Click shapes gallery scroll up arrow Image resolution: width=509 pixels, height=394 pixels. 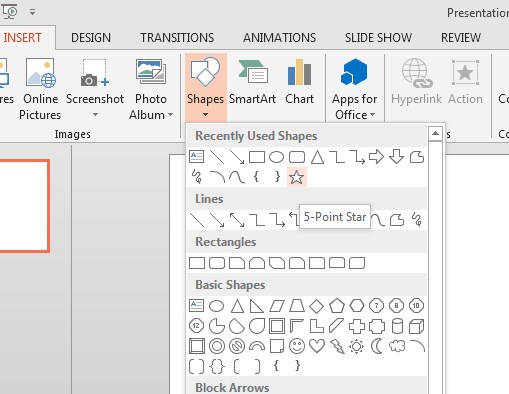435,134
